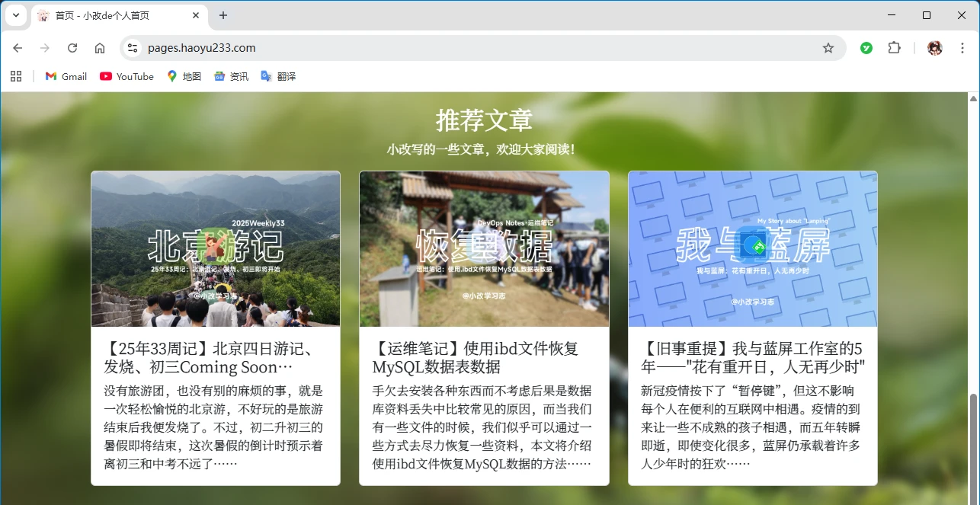Screen dimensions: 980x505
Task: Open the 翻译 bookmark
Action: pos(278,76)
